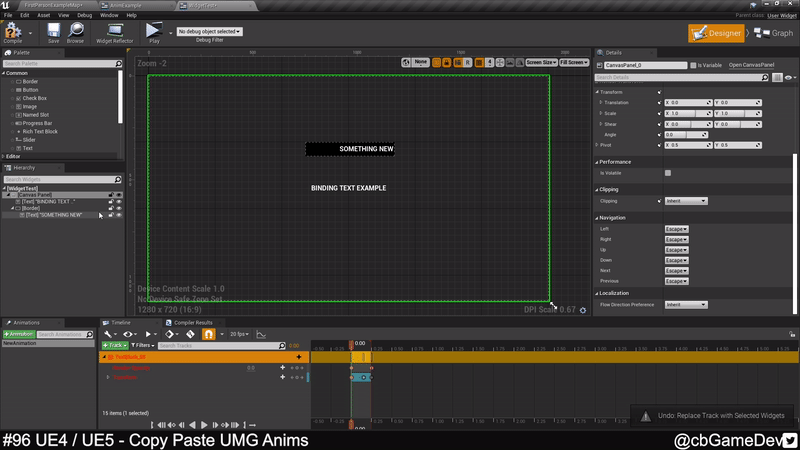Open the Clipping Inherit dropdown
The image size is (800, 450).
tap(686, 201)
